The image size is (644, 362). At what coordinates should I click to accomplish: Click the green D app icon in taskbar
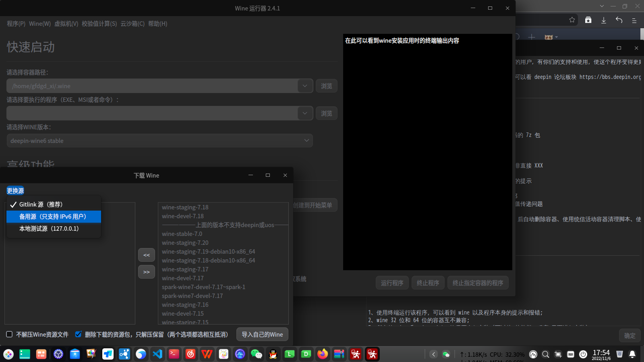click(x=306, y=354)
